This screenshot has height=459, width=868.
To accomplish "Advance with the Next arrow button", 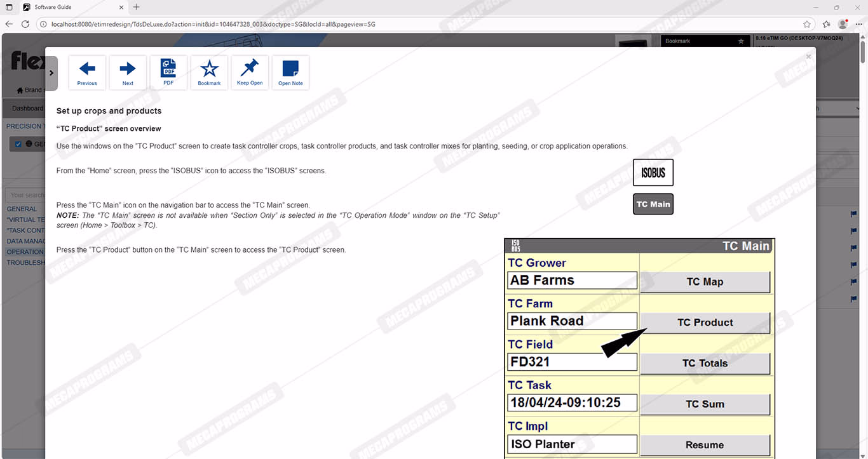I will pyautogui.click(x=128, y=72).
